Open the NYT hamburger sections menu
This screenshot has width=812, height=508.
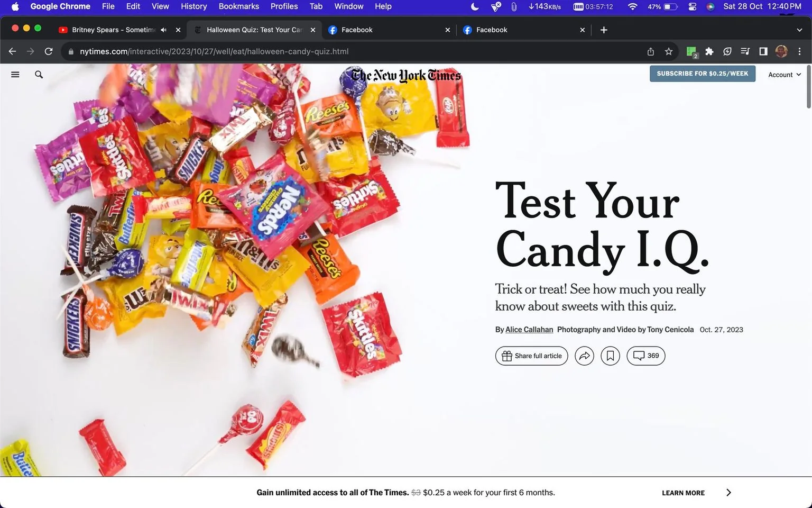(x=15, y=75)
